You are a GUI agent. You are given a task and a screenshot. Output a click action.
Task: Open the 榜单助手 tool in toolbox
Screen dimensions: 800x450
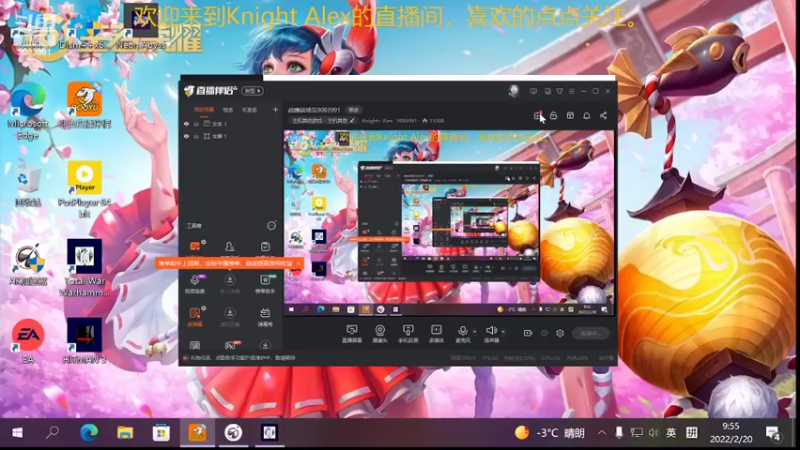[x=265, y=284]
